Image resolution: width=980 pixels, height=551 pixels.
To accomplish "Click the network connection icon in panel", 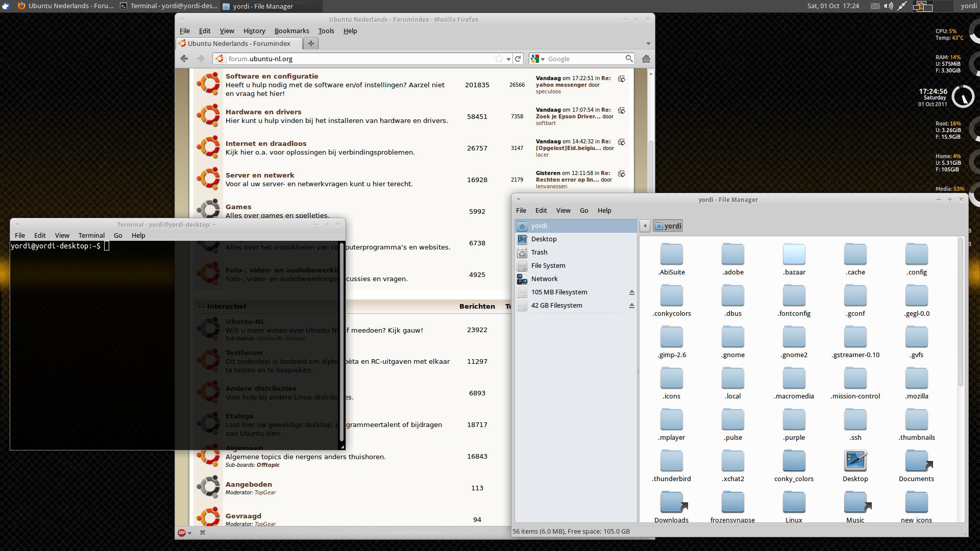I will point(902,6).
